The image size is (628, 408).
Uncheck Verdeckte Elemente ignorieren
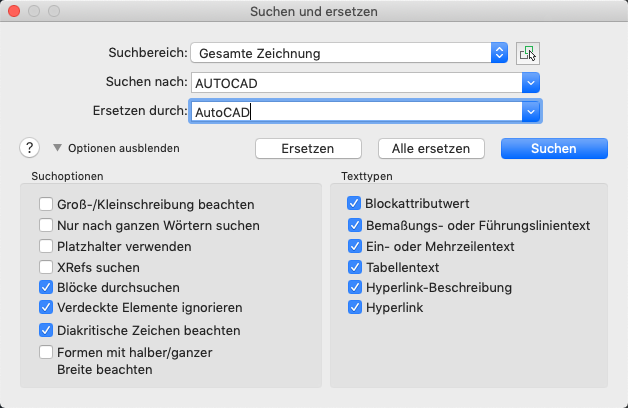(46, 307)
